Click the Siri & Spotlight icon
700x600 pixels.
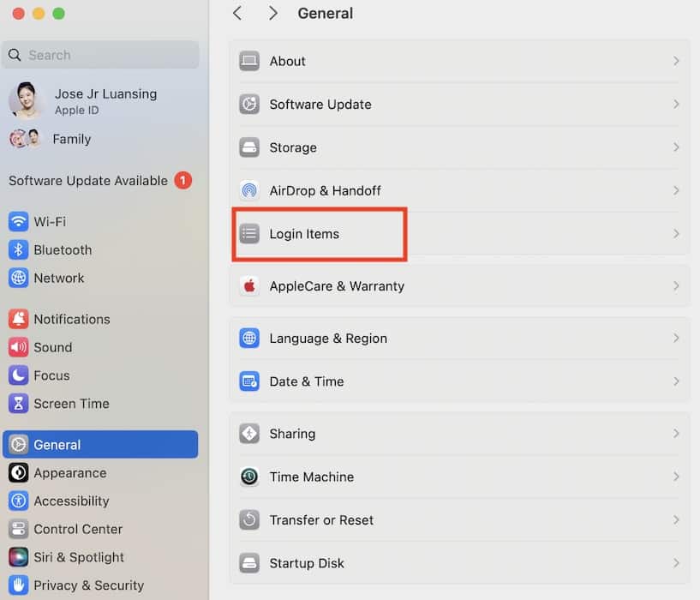tap(18, 558)
